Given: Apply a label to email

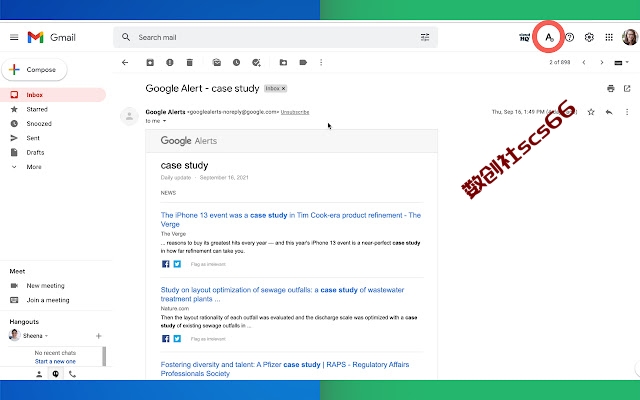Looking at the screenshot, I should tap(303, 62).
